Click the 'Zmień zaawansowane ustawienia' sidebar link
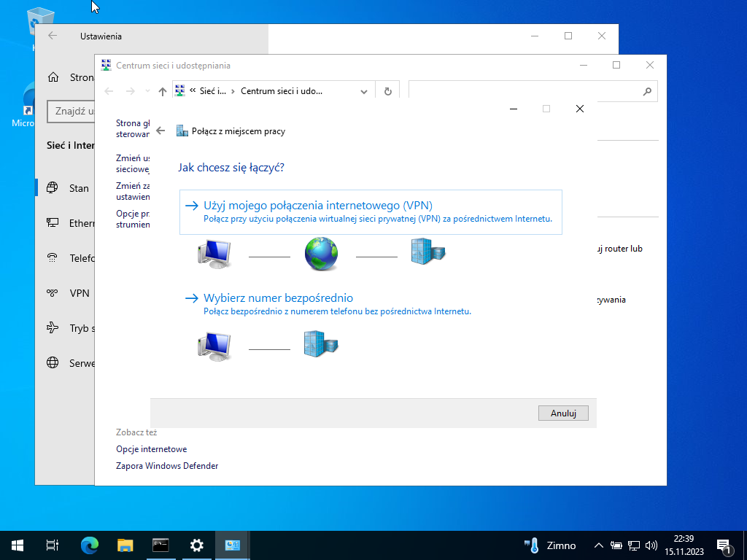The height and width of the screenshot is (560, 747). pos(133,191)
